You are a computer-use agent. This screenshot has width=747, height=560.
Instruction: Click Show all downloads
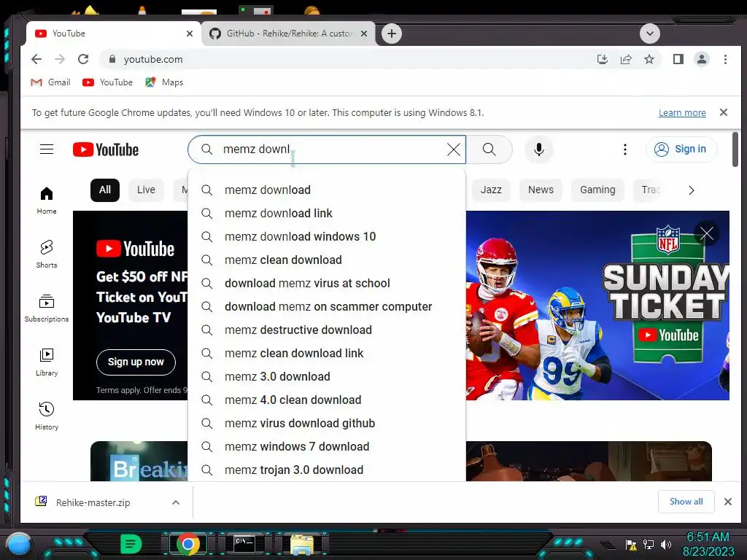coord(686,502)
